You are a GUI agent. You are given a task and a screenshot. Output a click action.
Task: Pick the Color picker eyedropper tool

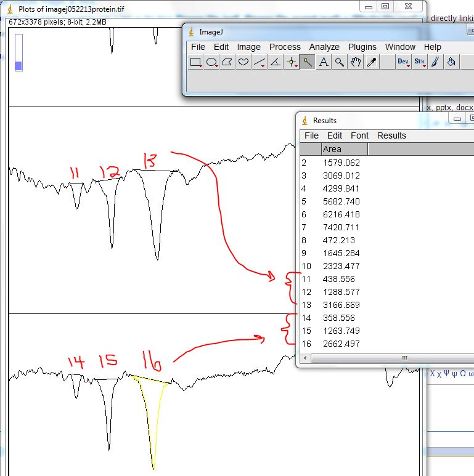372,62
